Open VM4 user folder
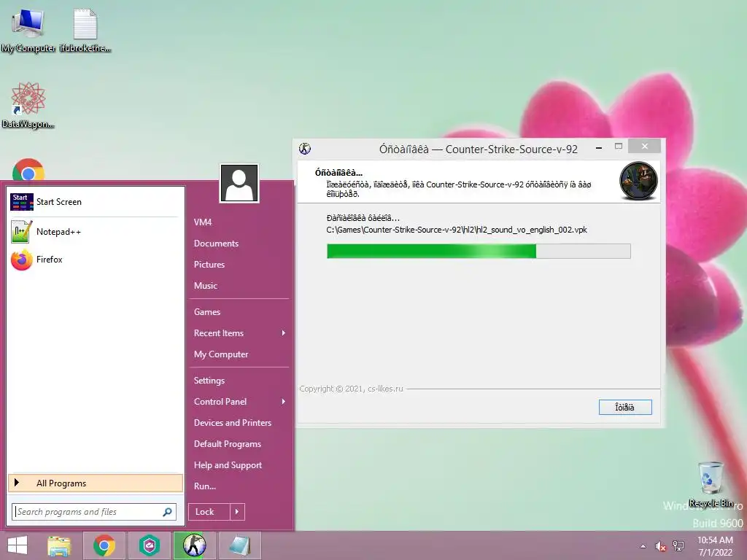747x560 pixels. pos(203,222)
